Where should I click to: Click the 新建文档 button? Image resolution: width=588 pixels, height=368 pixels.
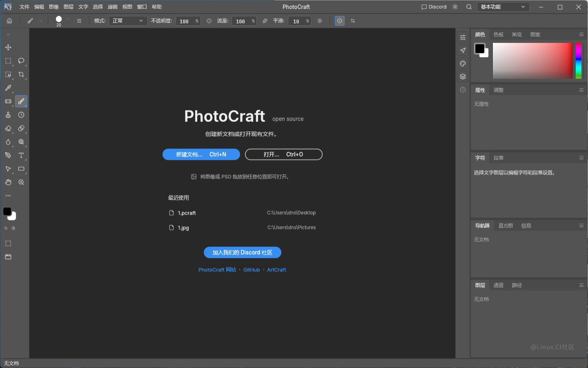(x=201, y=155)
